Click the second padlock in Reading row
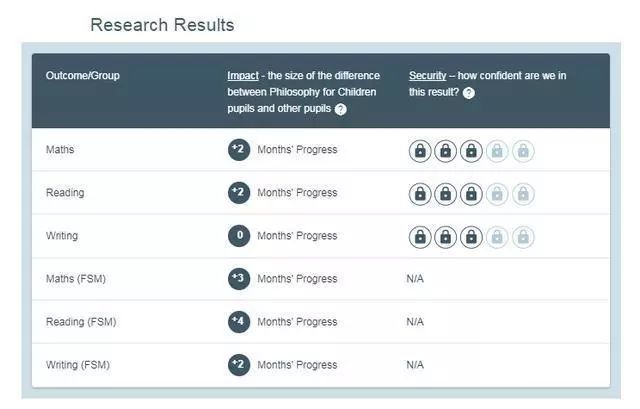 click(x=446, y=194)
